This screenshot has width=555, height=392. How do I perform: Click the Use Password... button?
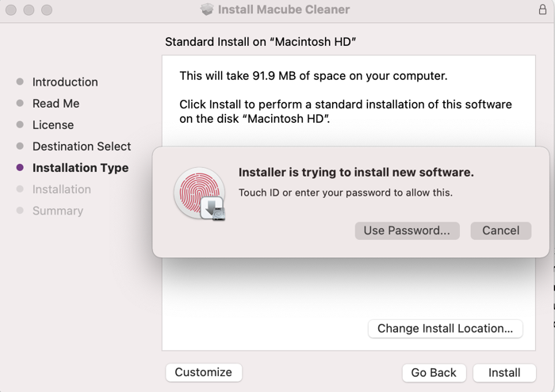(x=407, y=230)
